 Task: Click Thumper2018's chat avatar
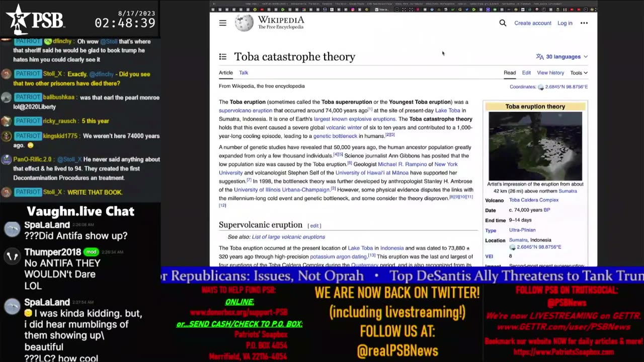point(12,256)
